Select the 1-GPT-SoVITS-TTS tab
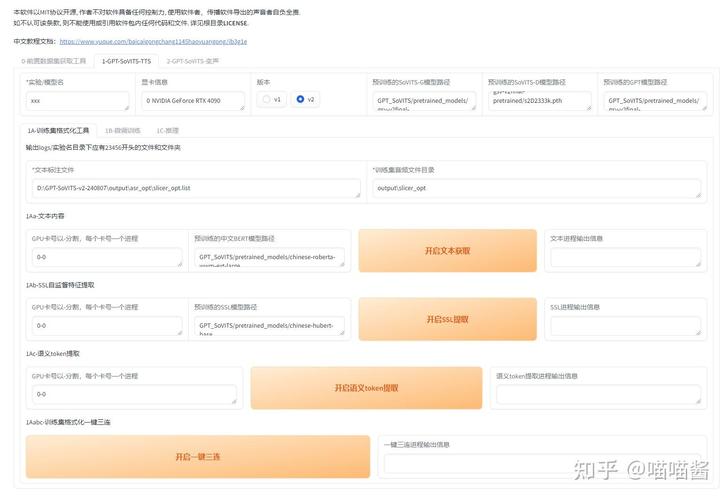 [126, 61]
